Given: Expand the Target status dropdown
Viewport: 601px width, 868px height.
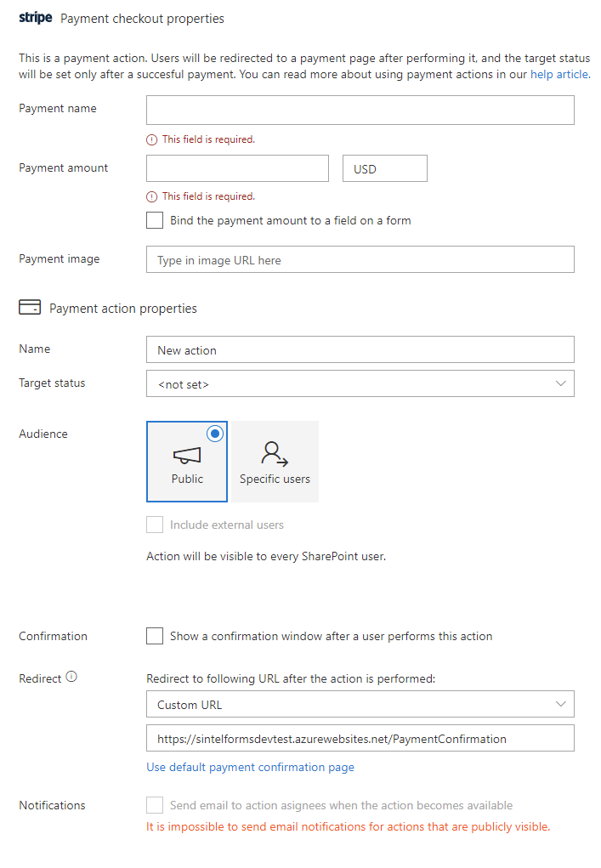Looking at the screenshot, I should point(360,383).
